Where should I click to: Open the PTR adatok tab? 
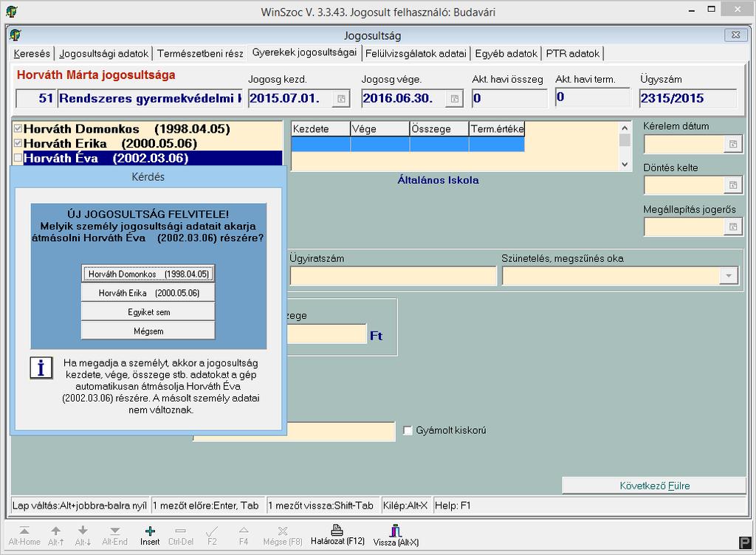pos(572,53)
